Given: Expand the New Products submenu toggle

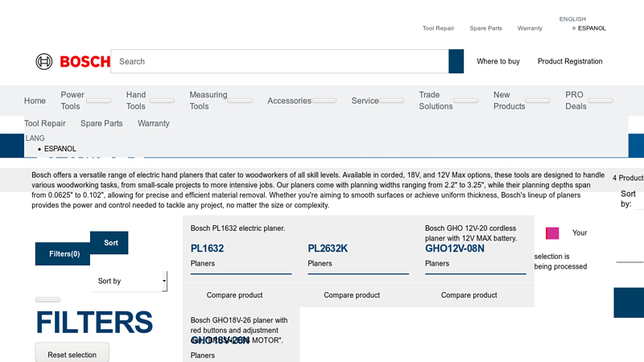Looking at the screenshot, I should click(538, 101).
